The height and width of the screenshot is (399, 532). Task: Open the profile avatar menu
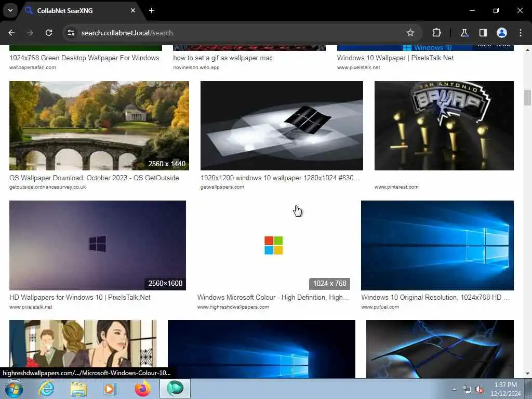(502, 33)
